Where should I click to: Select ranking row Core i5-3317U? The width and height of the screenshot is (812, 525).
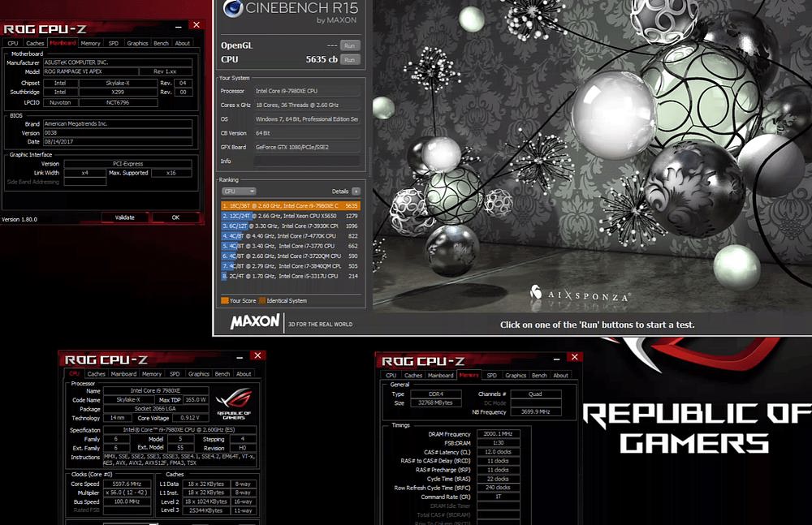click(291, 276)
